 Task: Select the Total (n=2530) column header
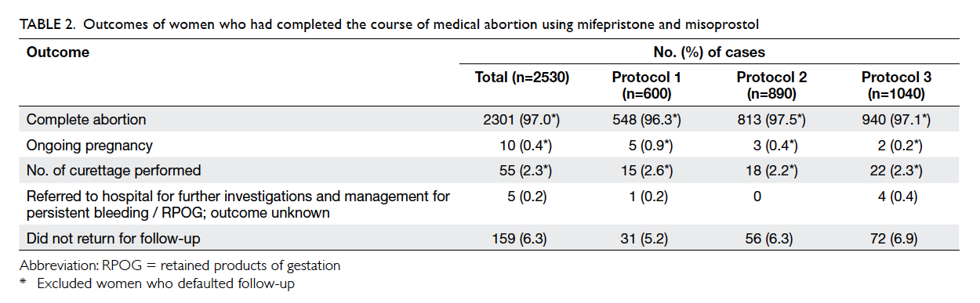pos(522,78)
